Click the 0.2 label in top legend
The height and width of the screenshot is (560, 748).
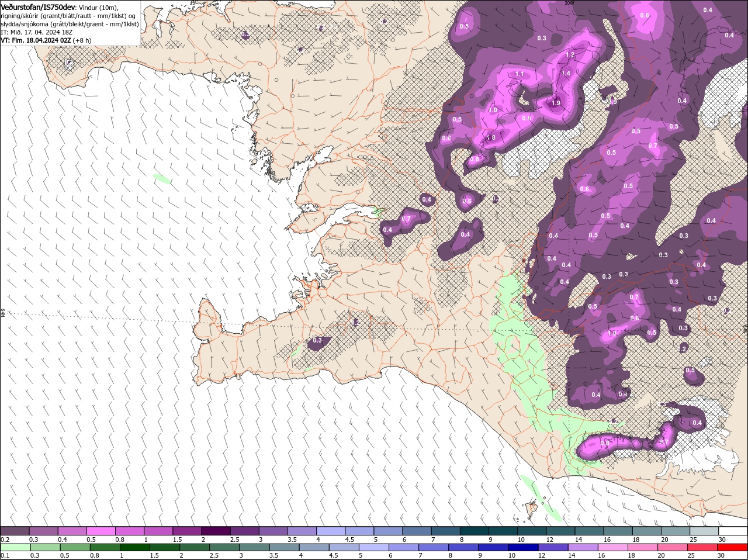tap(5, 539)
